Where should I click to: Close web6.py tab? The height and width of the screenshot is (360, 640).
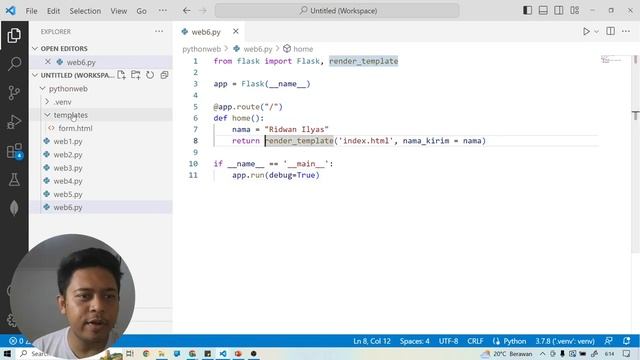coord(236,31)
